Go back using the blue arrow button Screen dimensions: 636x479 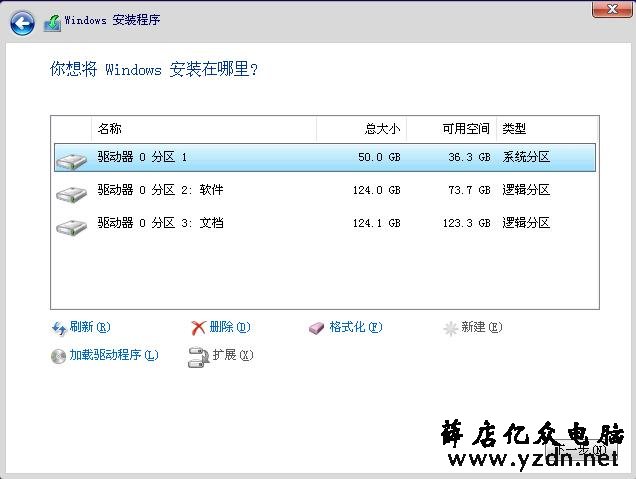click(22, 23)
